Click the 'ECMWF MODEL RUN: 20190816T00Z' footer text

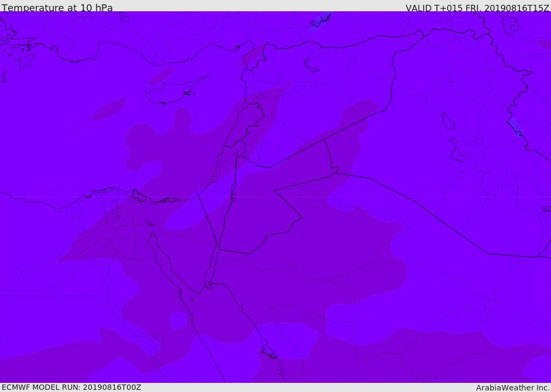72,387
